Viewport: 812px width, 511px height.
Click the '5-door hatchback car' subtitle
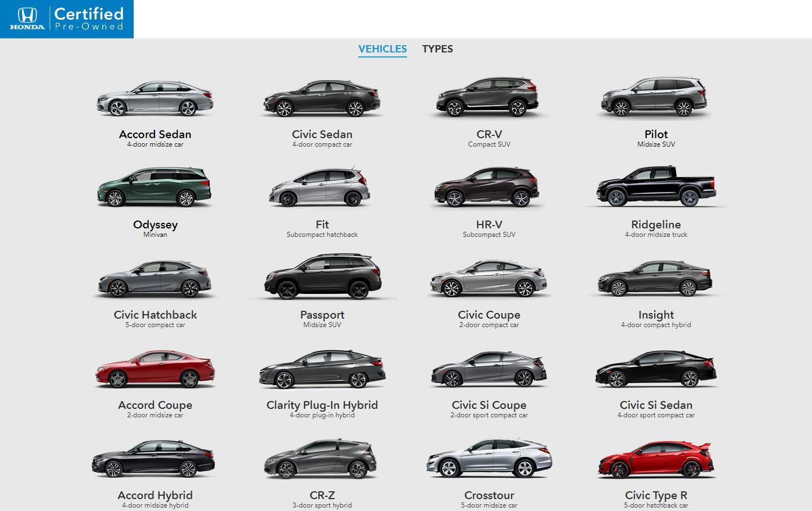[656, 505]
